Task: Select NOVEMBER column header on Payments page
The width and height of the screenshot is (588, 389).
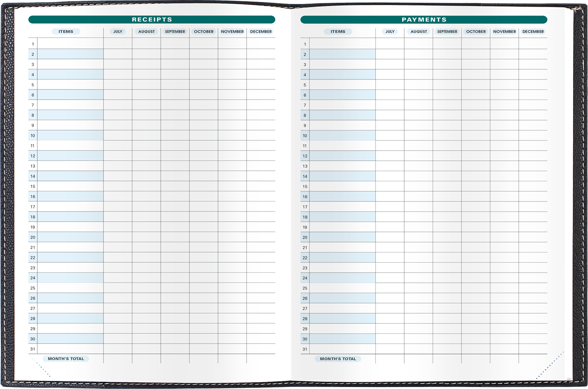Action: (x=505, y=32)
